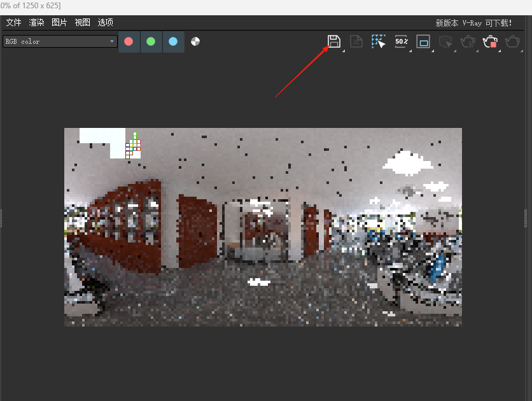Enable the region render rectangle icon
This screenshot has height=401, width=532.
pos(423,41)
